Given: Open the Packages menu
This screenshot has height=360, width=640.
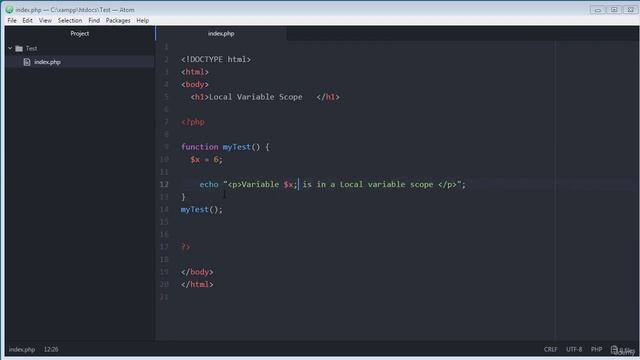Looking at the screenshot, I should coord(118,20).
